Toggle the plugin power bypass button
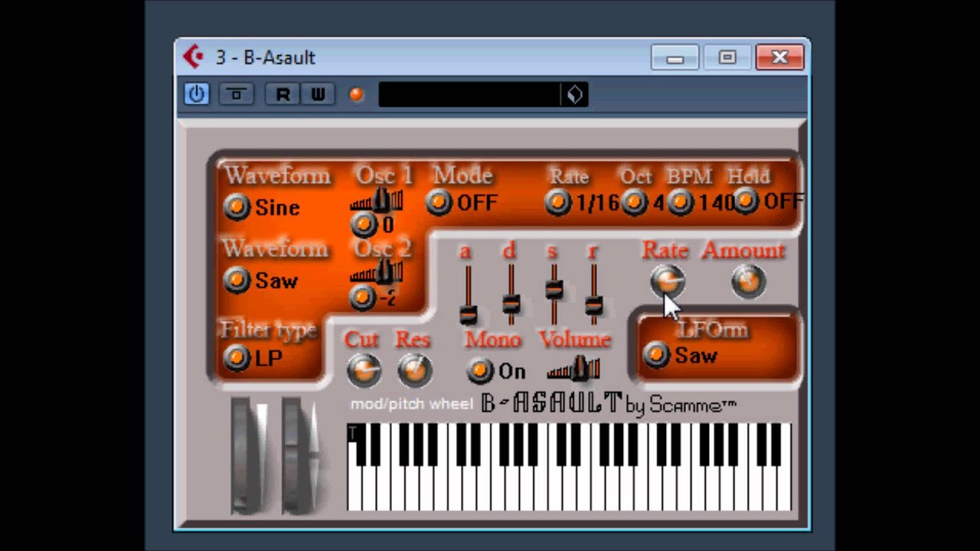Screen dimensions: 980x551 tap(197, 94)
